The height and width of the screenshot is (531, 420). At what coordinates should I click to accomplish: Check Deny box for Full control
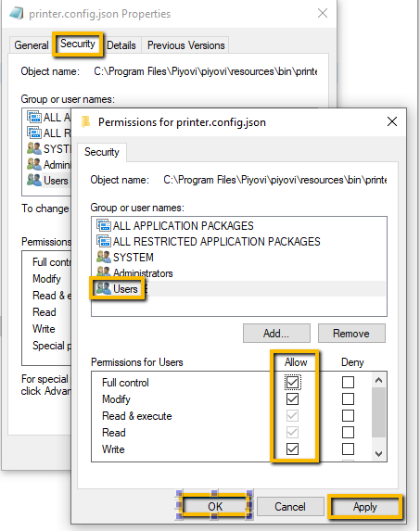348,383
